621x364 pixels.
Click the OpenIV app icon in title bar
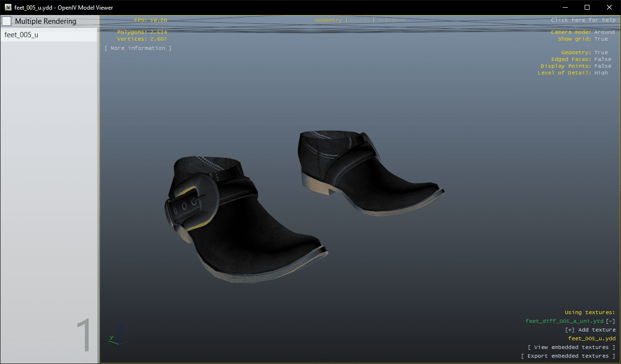tap(8, 8)
